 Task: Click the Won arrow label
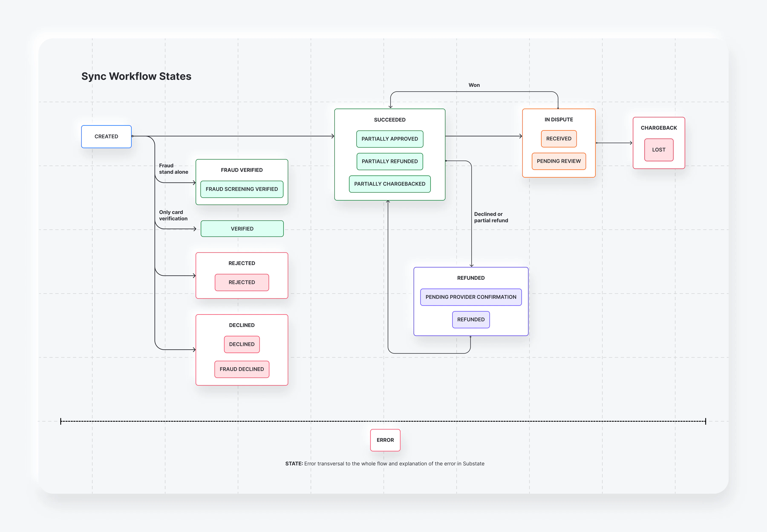pyautogui.click(x=474, y=85)
